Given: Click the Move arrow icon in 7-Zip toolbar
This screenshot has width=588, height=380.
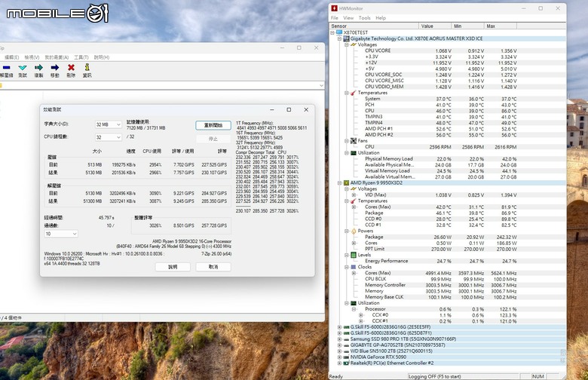Looking at the screenshot, I should (55, 68).
